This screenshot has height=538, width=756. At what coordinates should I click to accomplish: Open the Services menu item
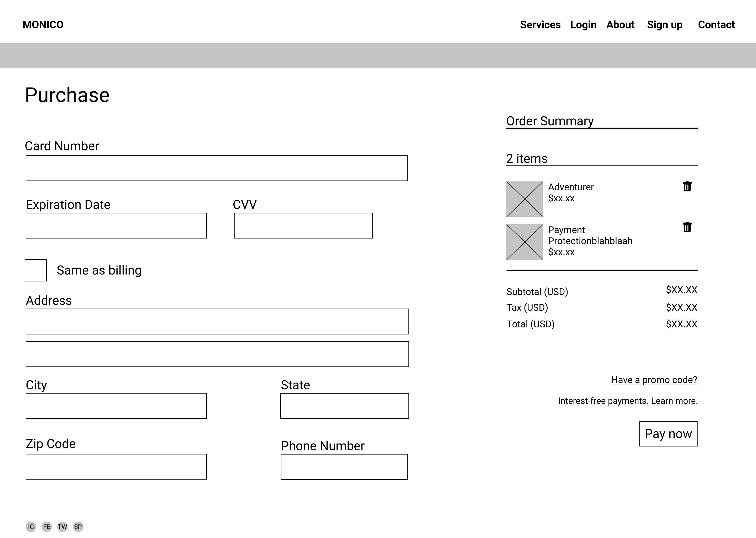540,24
